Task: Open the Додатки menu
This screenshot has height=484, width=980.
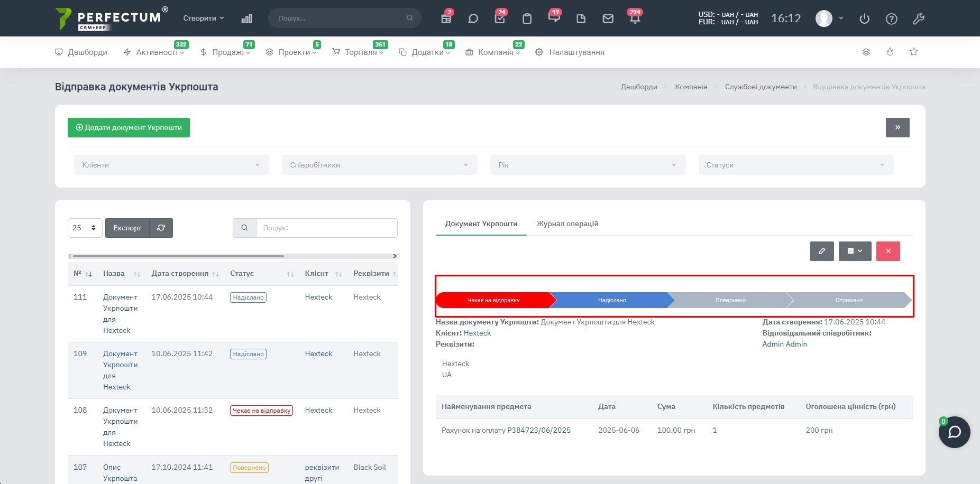Action: tap(425, 52)
